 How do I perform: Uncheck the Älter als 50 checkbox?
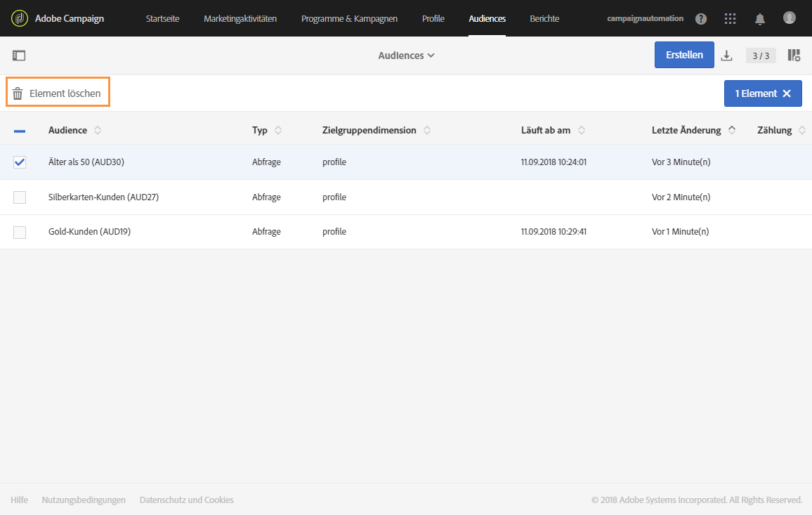click(20, 162)
